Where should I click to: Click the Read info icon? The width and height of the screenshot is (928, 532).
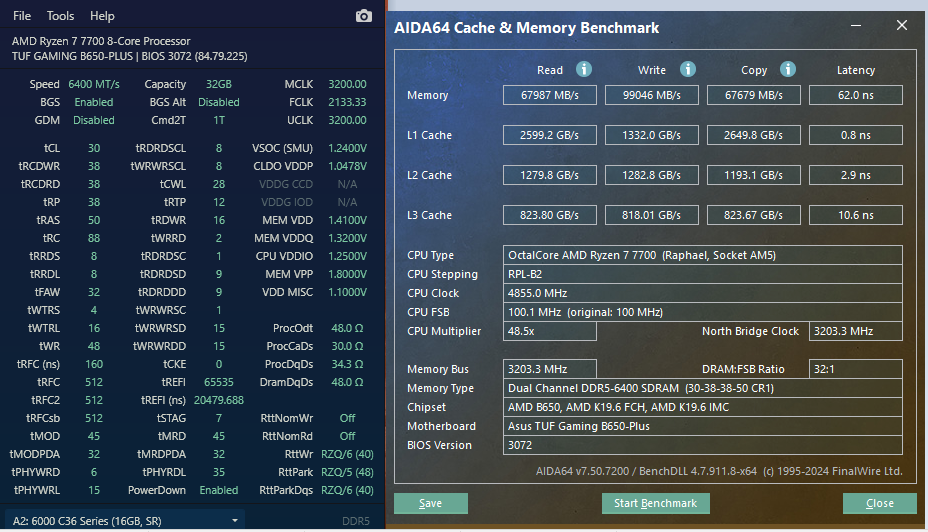tap(584, 69)
